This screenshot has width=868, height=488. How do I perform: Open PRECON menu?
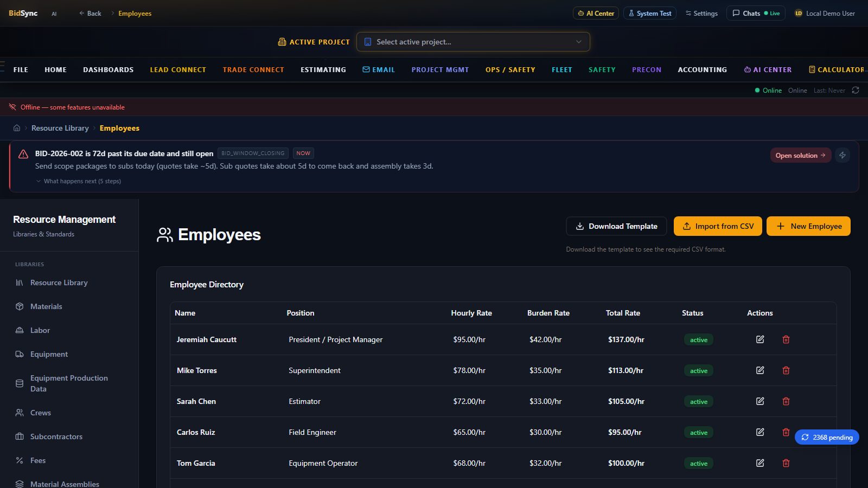[647, 69]
